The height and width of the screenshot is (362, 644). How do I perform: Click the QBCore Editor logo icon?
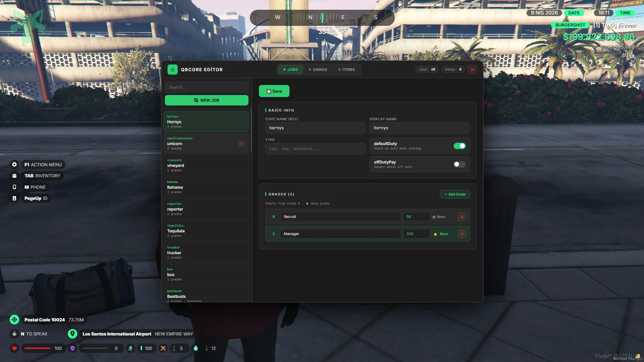coord(172,70)
